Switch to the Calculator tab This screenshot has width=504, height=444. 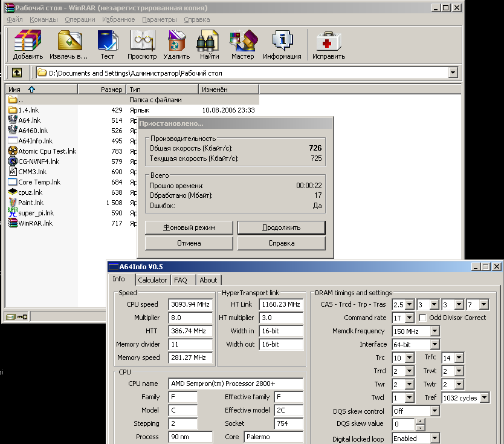point(152,279)
